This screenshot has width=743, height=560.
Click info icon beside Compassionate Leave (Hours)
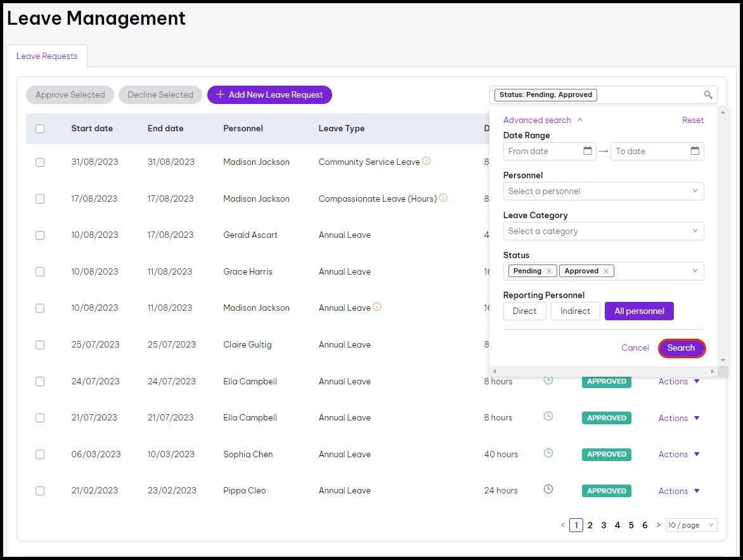pyautogui.click(x=443, y=198)
